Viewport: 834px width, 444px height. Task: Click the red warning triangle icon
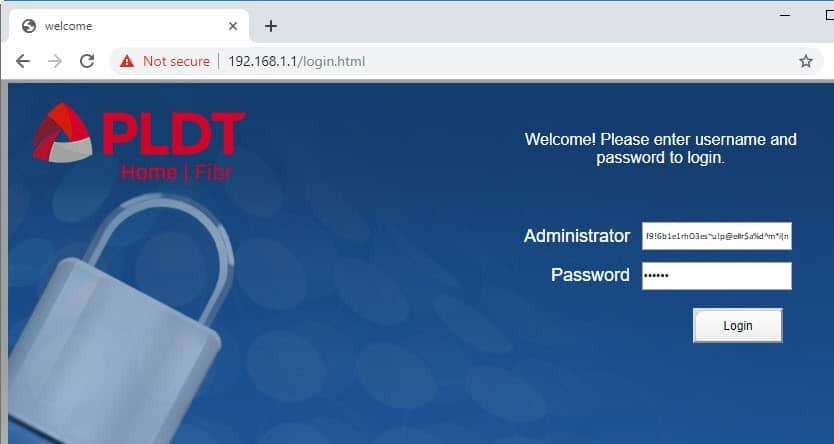tap(127, 61)
